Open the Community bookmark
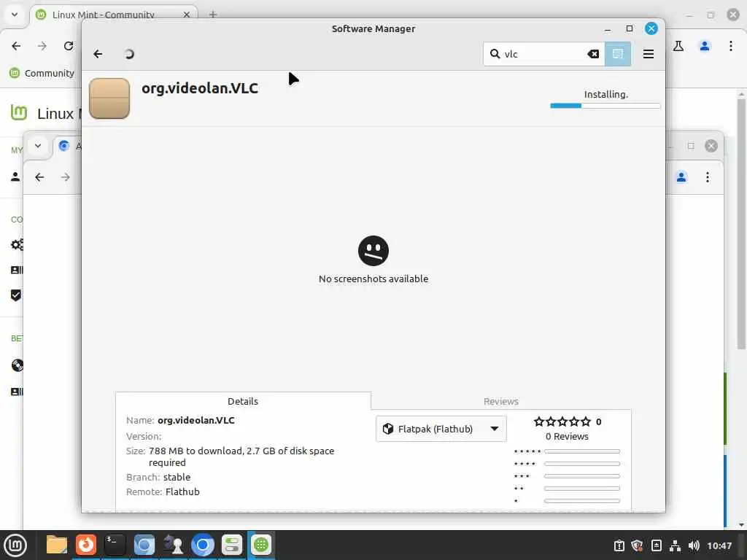The width and height of the screenshot is (747, 560). click(x=42, y=73)
